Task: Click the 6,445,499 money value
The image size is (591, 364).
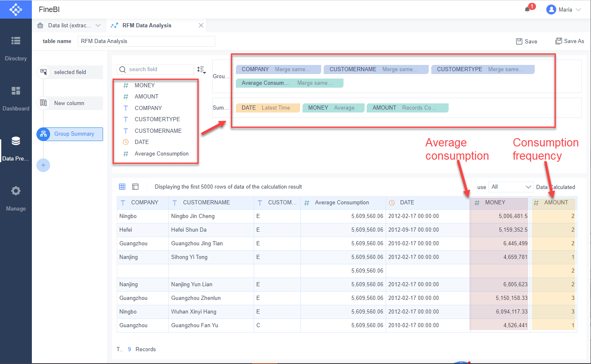Action: coord(515,244)
